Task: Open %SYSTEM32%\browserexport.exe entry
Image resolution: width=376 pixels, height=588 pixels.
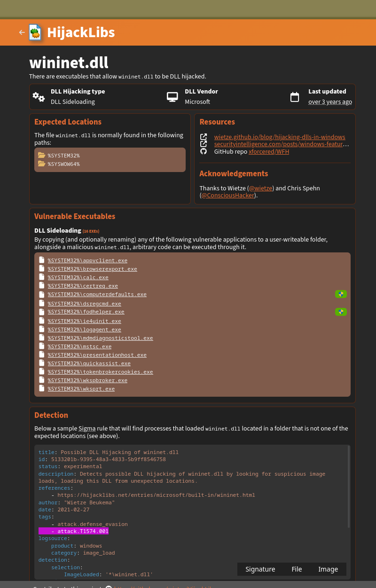Action: (92, 269)
